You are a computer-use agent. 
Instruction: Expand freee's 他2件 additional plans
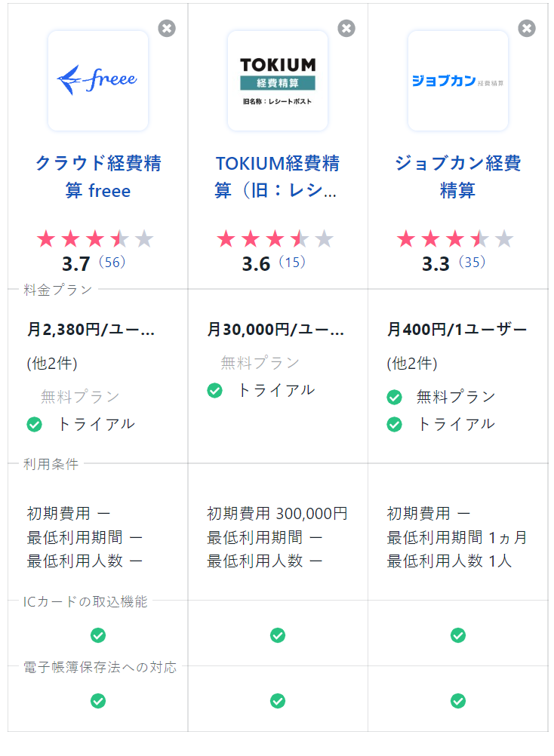(52, 363)
